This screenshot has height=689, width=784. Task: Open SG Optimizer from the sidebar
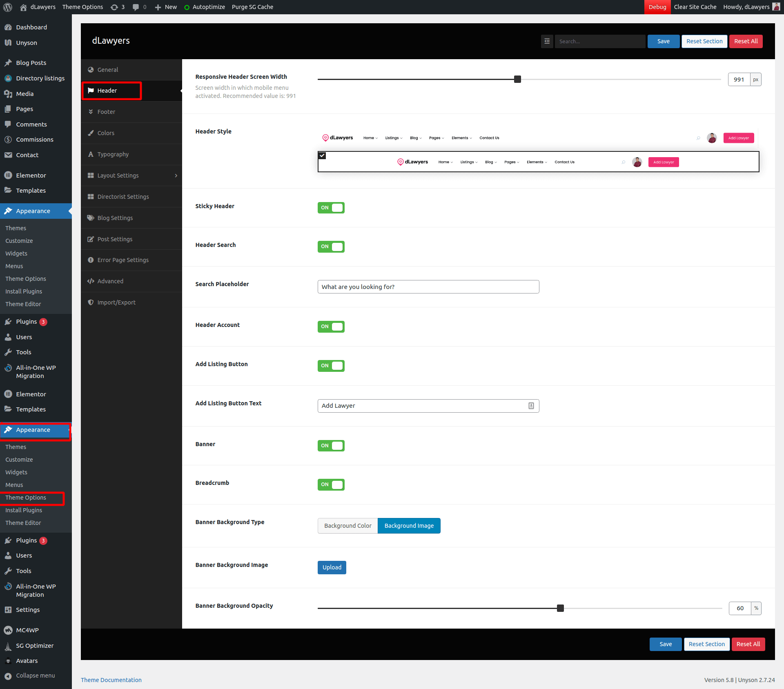(x=35, y=645)
